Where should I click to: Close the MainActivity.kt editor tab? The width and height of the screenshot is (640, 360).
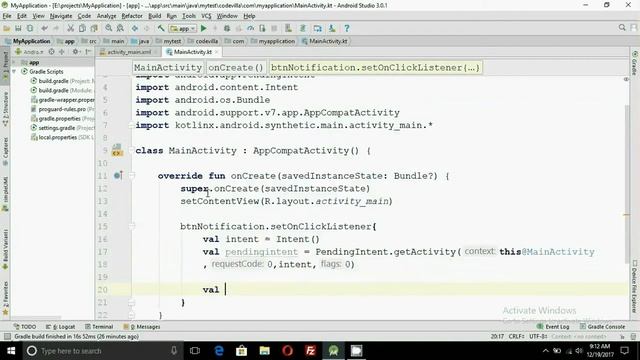pos(217,52)
